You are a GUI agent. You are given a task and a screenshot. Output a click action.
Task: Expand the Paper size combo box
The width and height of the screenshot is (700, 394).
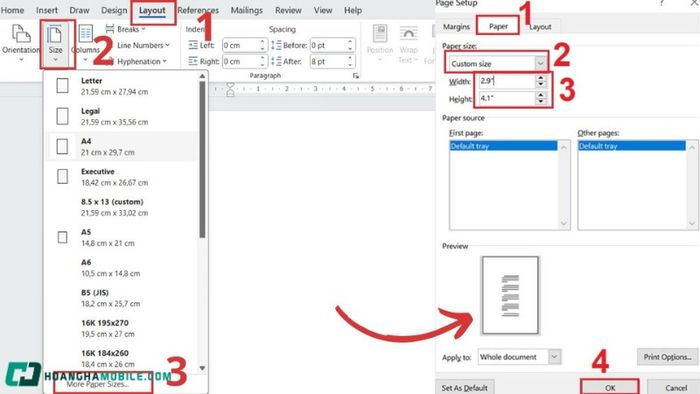[x=540, y=63]
